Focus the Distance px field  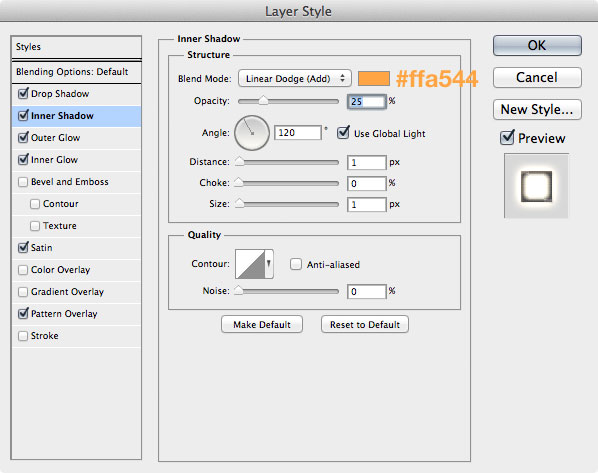[x=367, y=162]
